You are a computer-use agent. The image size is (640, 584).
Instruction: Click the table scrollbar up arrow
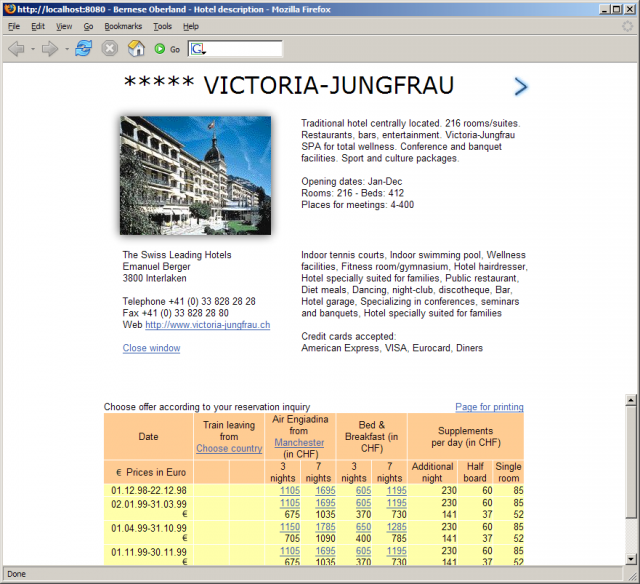pyautogui.click(x=631, y=400)
